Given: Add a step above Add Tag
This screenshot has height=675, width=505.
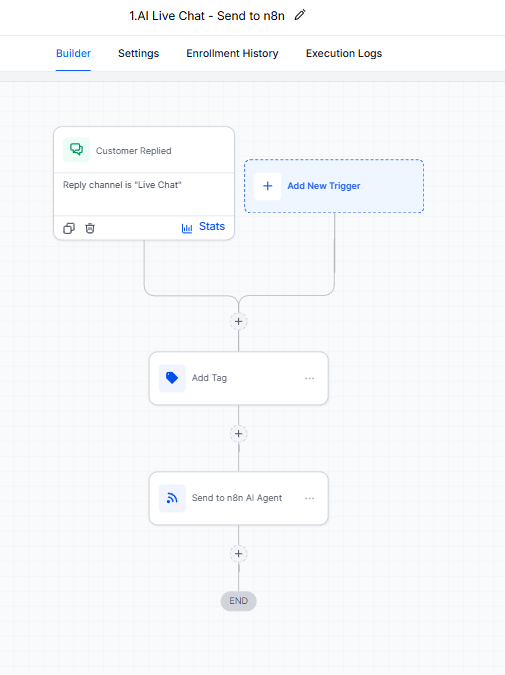Looking at the screenshot, I should pos(239,321).
